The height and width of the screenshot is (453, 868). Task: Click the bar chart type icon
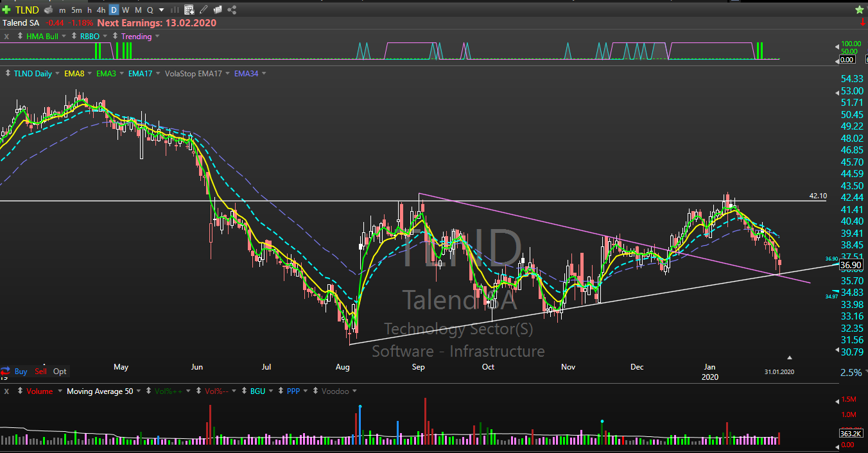[175, 10]
